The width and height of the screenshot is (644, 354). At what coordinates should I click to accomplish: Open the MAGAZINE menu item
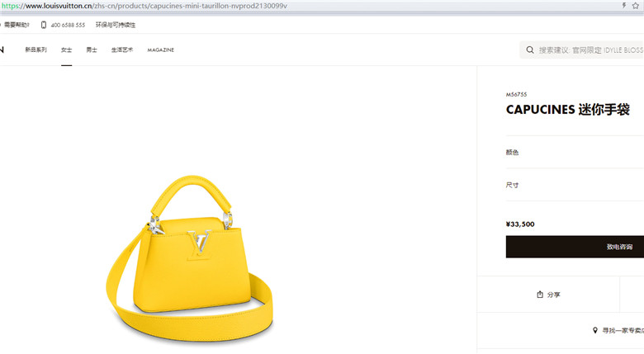pyautogui.click(x=161, y=50)
